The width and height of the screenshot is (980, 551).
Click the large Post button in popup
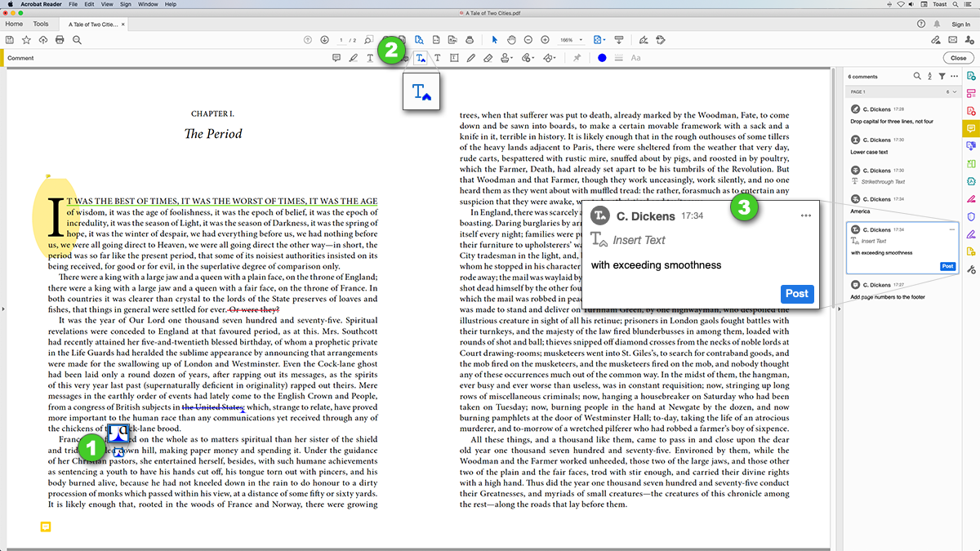tap(797, 294)
